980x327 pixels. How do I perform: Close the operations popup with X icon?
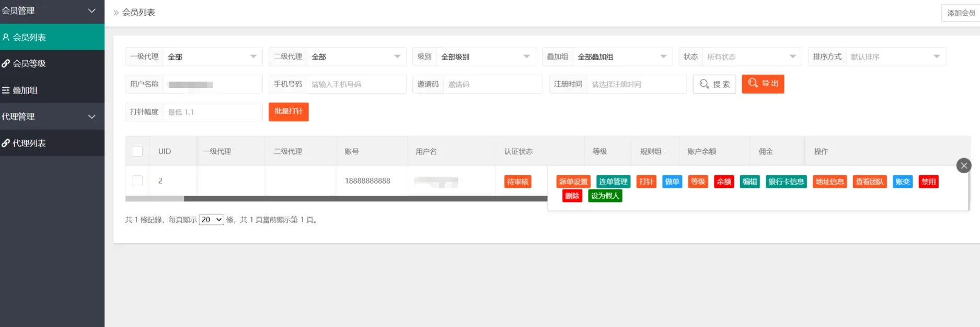(964, 166)
